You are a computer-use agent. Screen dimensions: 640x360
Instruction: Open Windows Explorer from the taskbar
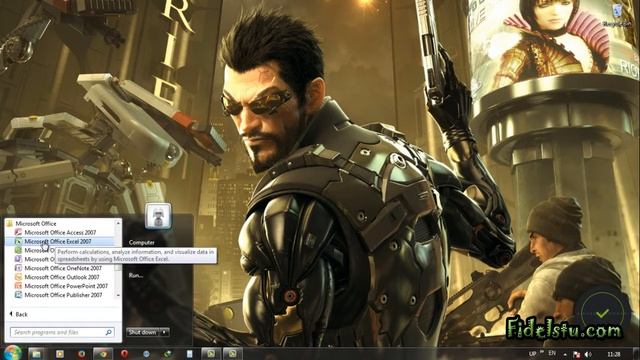(x=37, y=353)
